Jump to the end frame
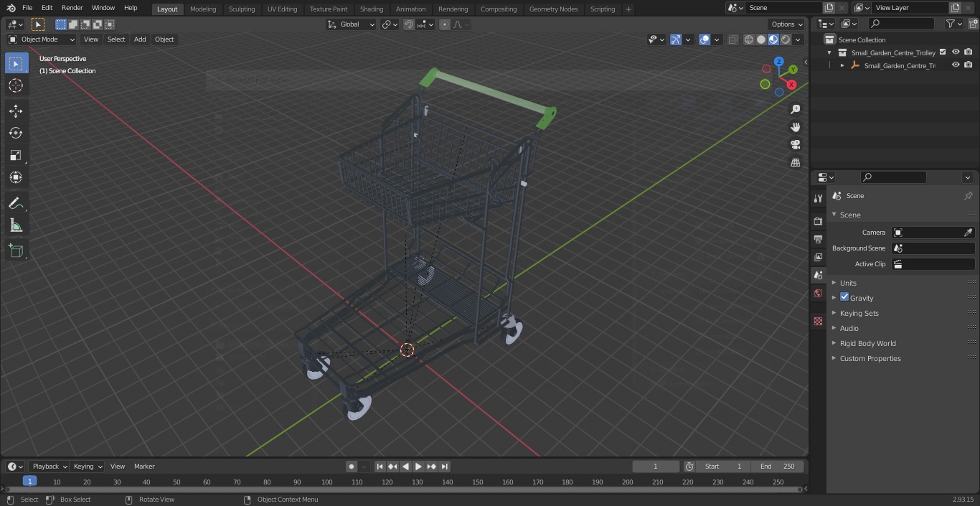This screenshot has height=506, width=980. pos(444,467)
